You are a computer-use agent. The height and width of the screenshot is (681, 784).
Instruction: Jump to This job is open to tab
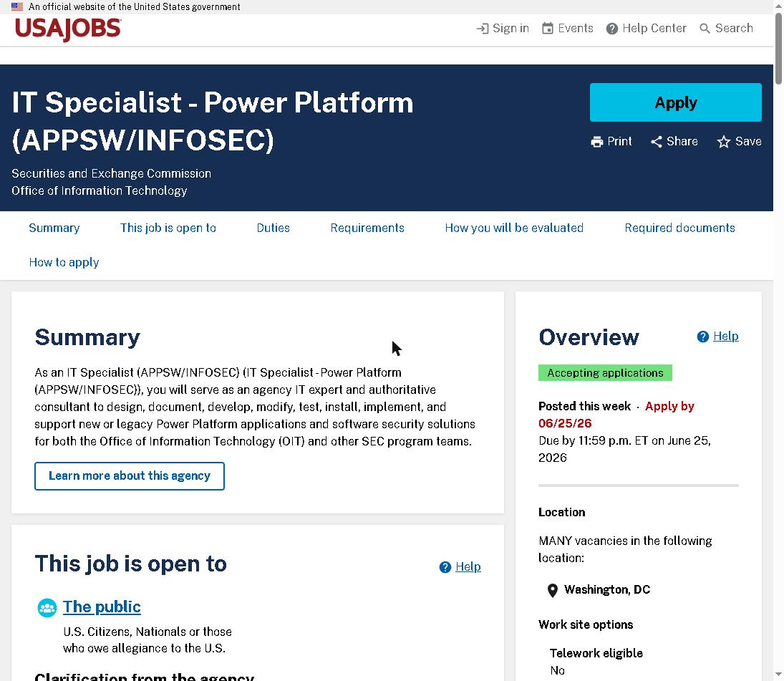tap(168, 228)
